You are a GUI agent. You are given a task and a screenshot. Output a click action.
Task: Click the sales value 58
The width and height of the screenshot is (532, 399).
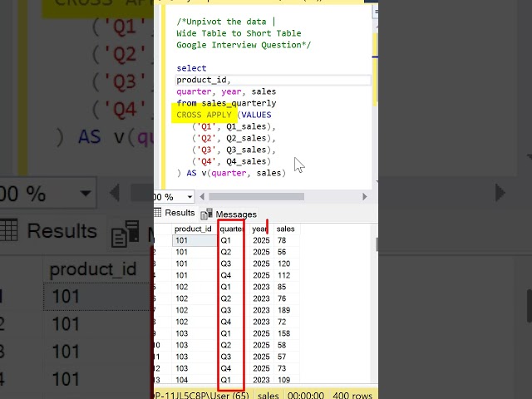click(282, 345)
